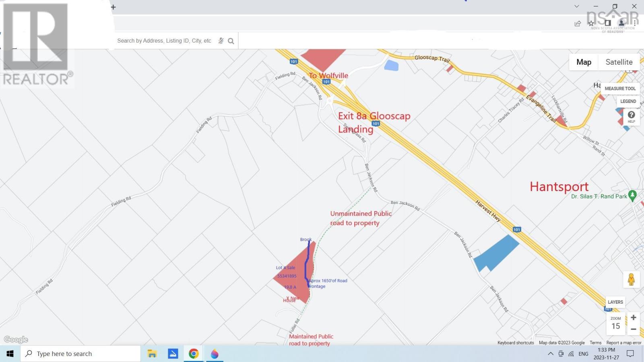Click the Report a map error link
This screenshot has height=362, width=644.
coord(623,343)
